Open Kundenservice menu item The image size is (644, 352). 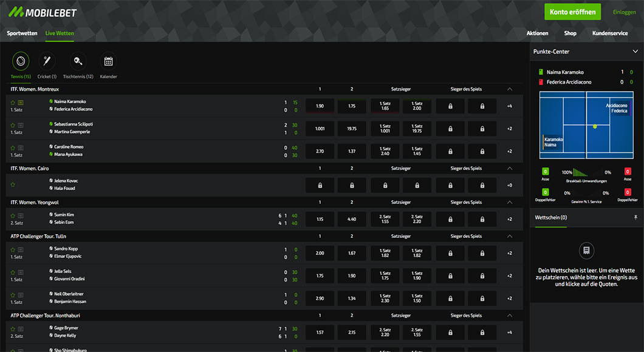click(x=610, y=33)
